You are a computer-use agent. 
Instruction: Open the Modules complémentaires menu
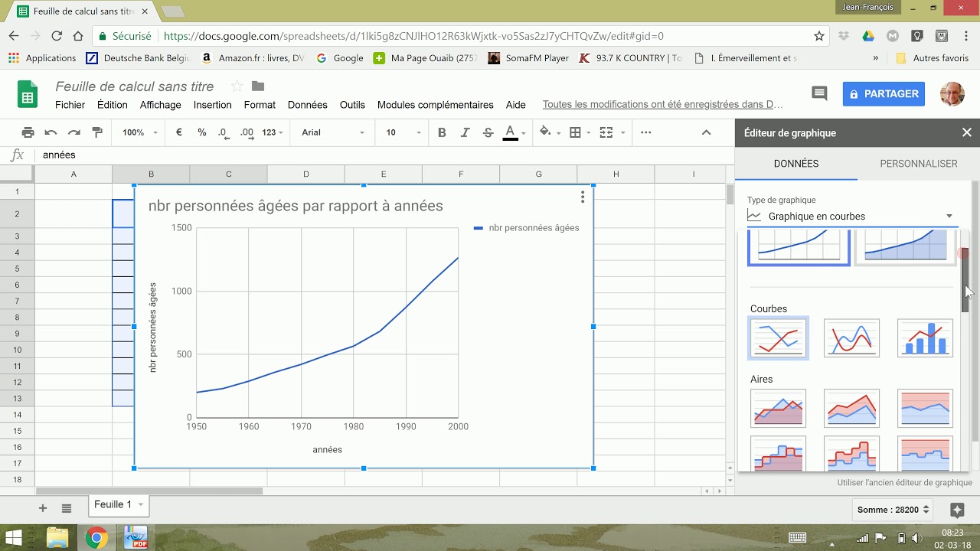pyautogui.click(x=436, y=105)
